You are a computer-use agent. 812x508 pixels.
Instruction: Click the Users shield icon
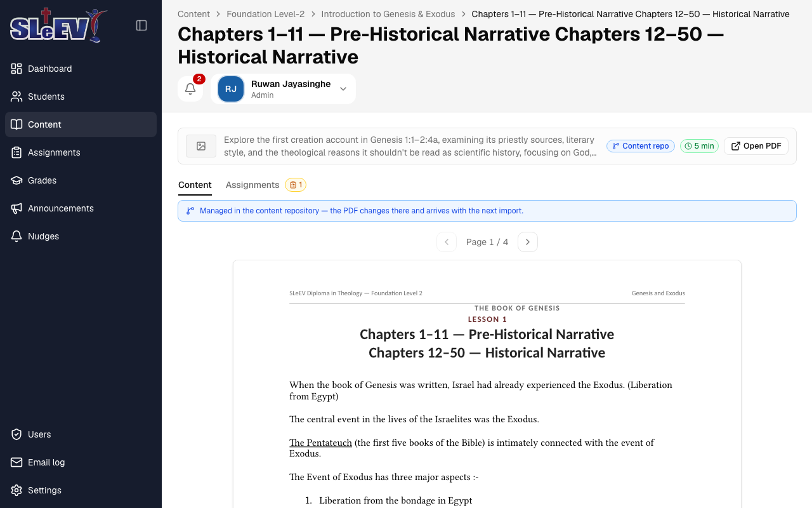click(x=16, y=434)
